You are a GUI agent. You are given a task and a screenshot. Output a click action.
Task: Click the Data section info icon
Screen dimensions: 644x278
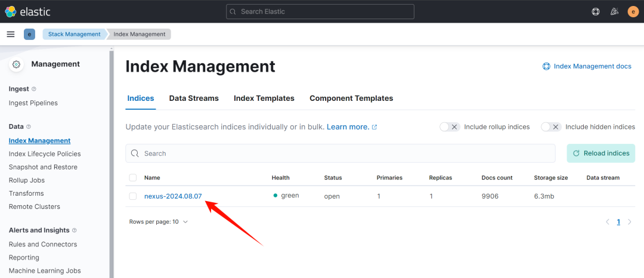(29, 127)
